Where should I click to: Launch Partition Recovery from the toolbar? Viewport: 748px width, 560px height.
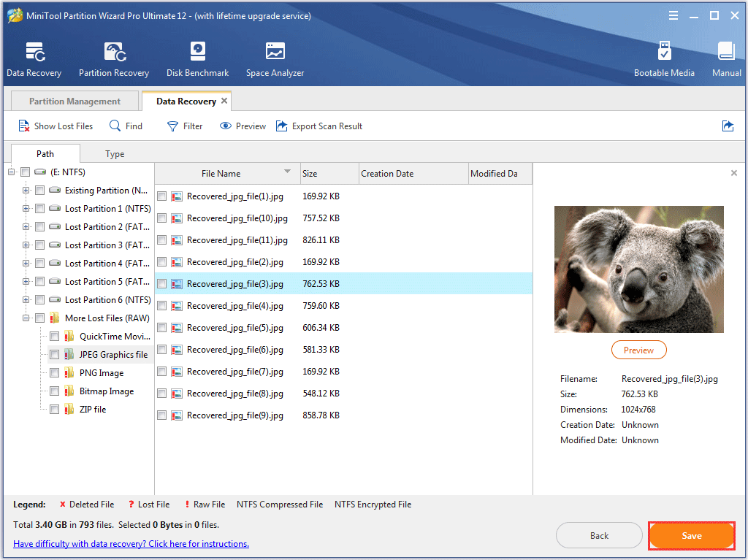click(113, 58)
